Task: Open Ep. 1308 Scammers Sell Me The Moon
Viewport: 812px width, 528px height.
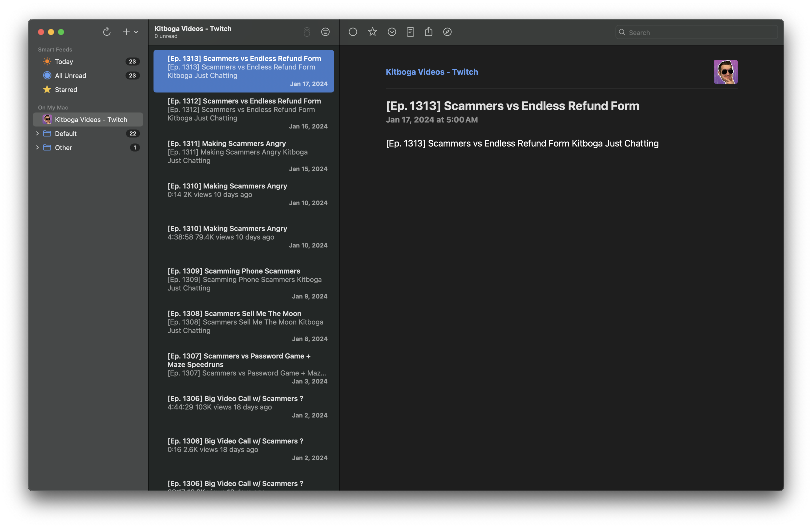Action: pyautogui.click(x=243, y=326)
